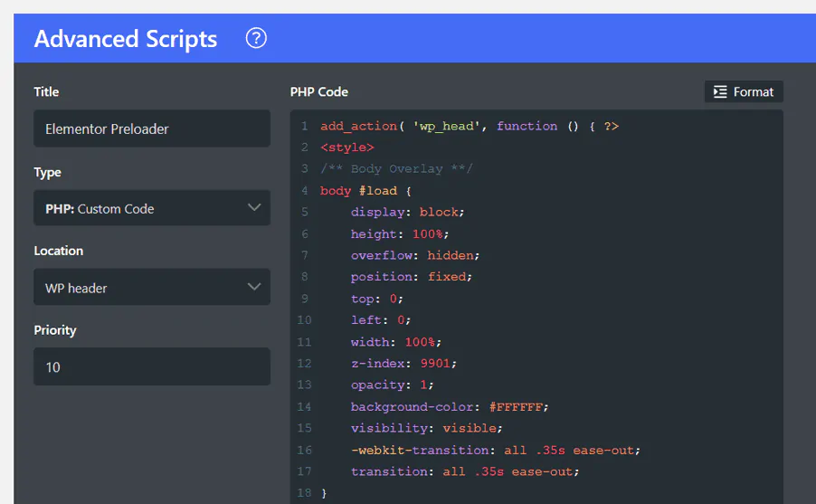Click the z-index: 9901 line

(403, 364)
